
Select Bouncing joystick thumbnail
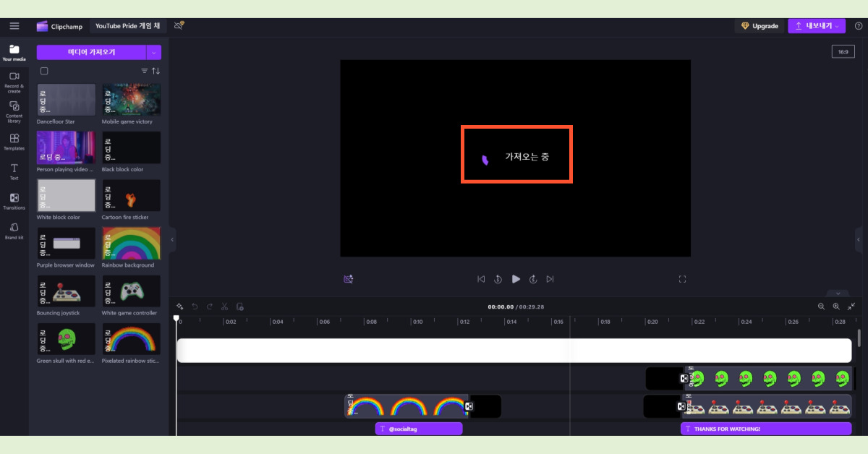66,291
